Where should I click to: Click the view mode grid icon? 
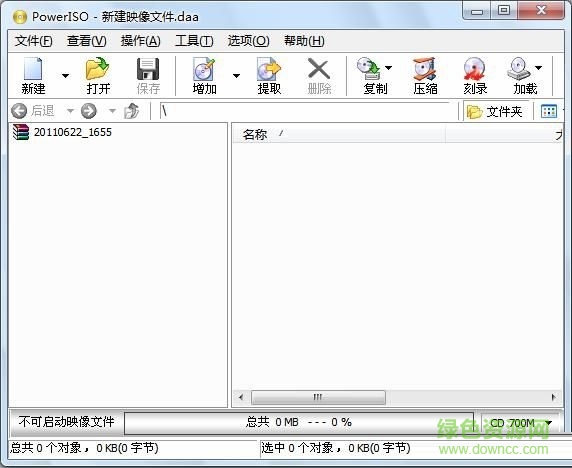(549, 111)
